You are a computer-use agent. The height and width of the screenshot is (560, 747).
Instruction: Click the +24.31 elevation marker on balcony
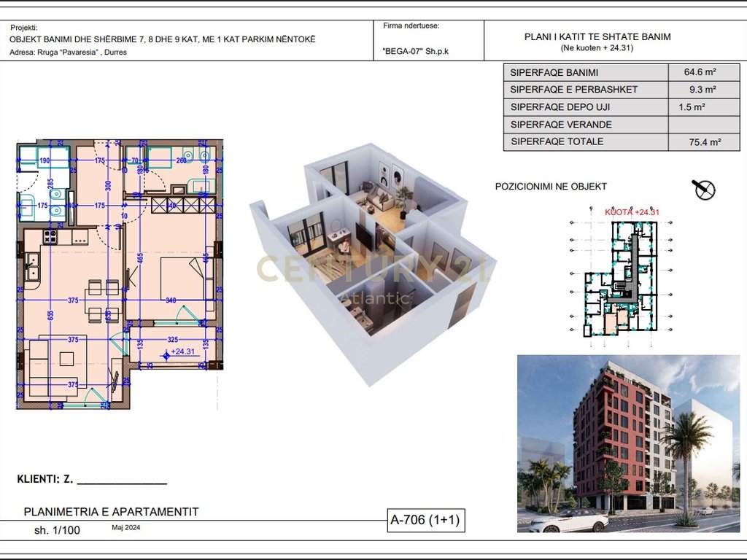(x=182, y=353)
